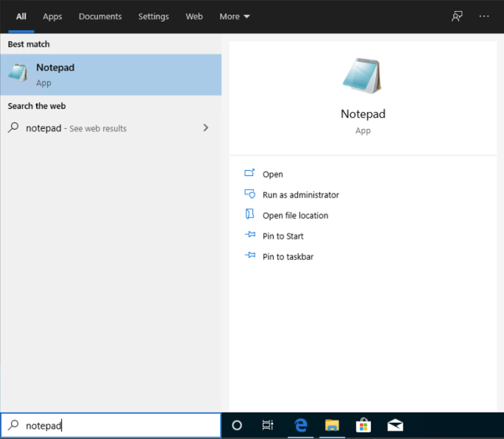Click the Notepad title in preview pane
The height and width of the screenshot is (439, 504).
pos(363,114)
